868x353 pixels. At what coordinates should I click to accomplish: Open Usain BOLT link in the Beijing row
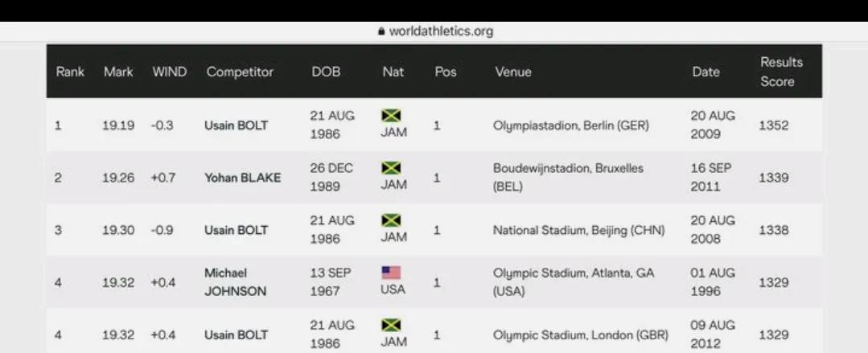click(x=237, y=230)
